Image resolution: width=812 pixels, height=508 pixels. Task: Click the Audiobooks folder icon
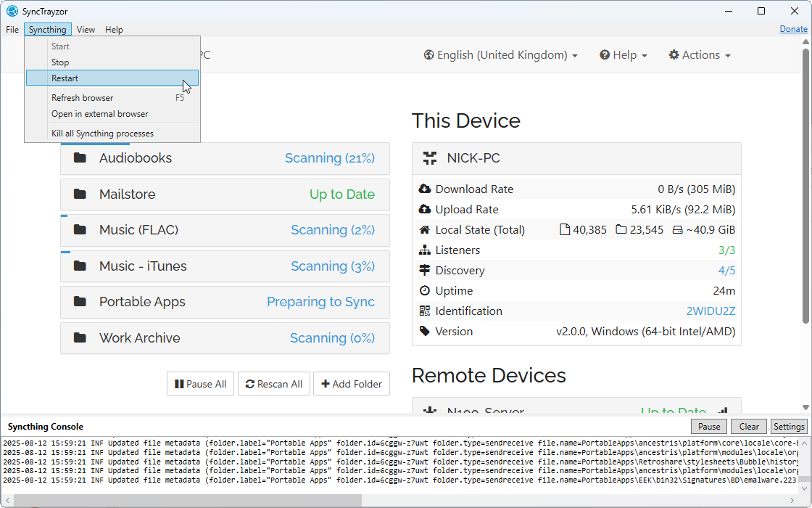click(80, 157)
